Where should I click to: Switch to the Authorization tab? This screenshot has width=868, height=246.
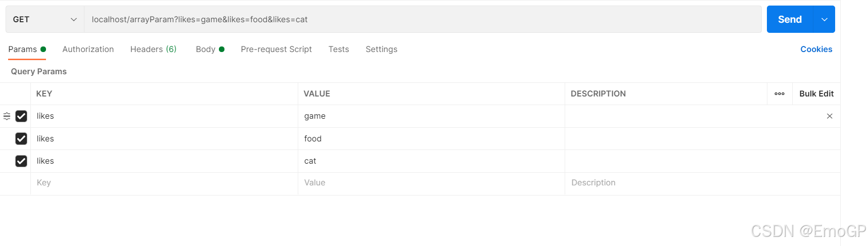(x=88, y=49)
